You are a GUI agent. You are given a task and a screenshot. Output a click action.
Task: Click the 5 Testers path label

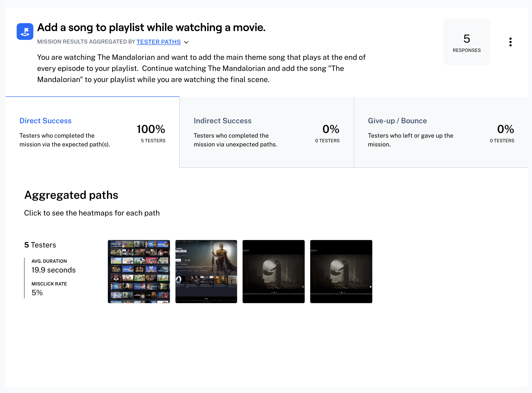(40, 245)
